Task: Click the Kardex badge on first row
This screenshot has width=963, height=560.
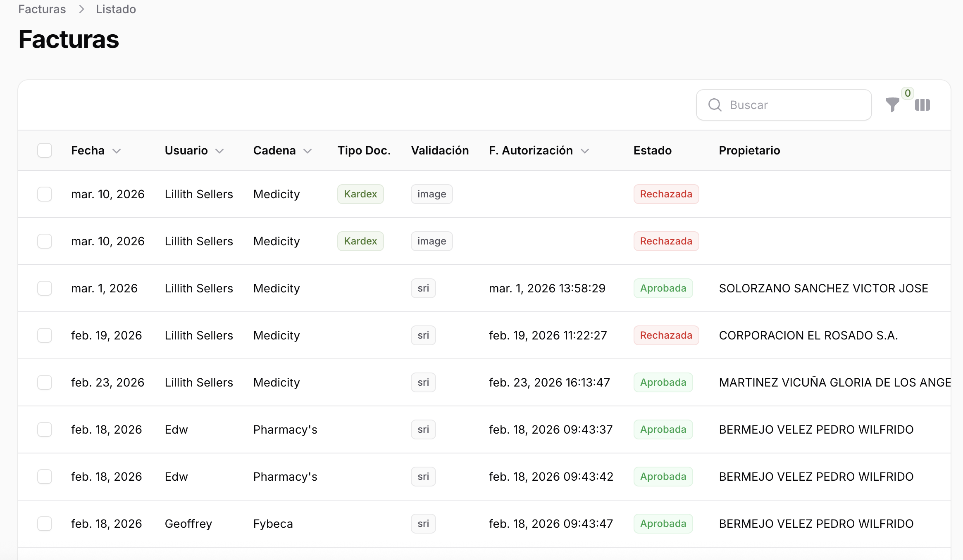Action: [360, 194]
